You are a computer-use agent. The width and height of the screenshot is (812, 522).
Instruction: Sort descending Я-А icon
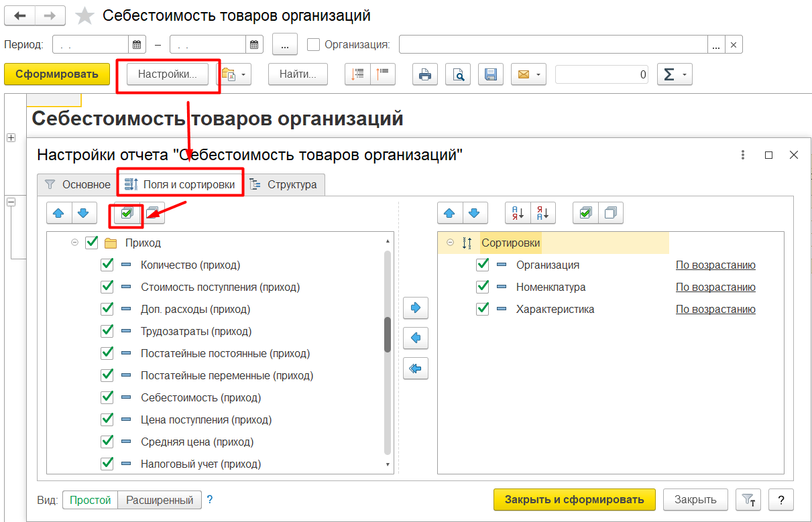click(543, 213)
